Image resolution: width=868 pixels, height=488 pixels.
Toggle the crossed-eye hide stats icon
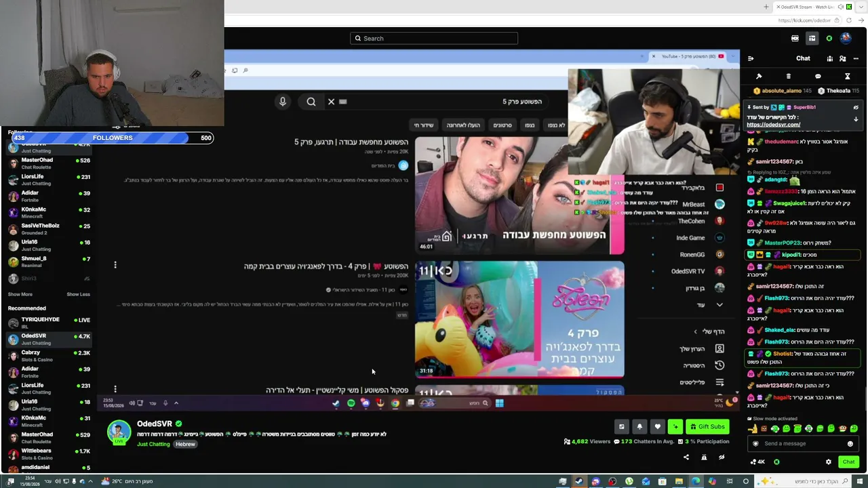722,457
